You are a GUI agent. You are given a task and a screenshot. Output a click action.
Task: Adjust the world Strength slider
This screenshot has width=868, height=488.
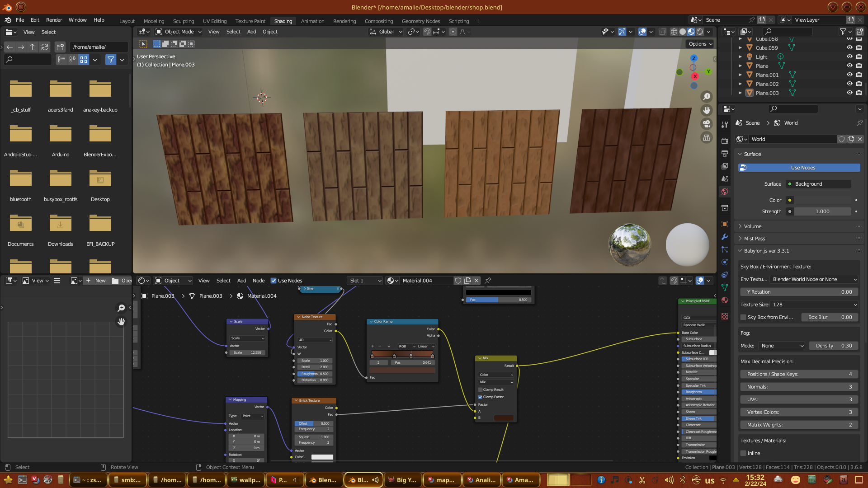(x=822, y=211)
